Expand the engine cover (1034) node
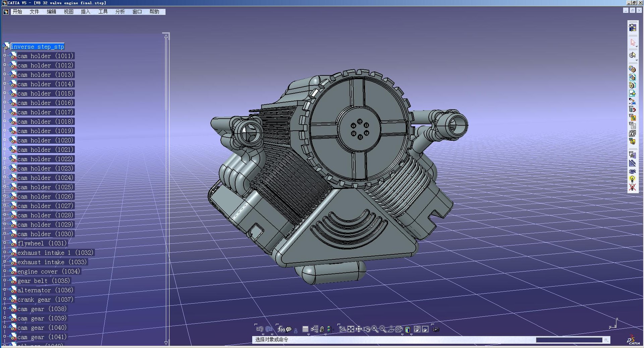Screen dimensions: 644x348 (x=5, y=271)
